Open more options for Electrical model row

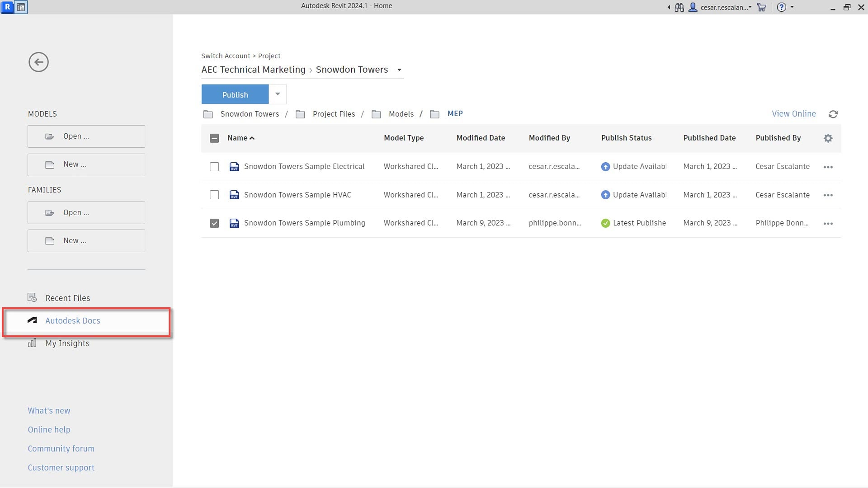[x=828, y=167]
